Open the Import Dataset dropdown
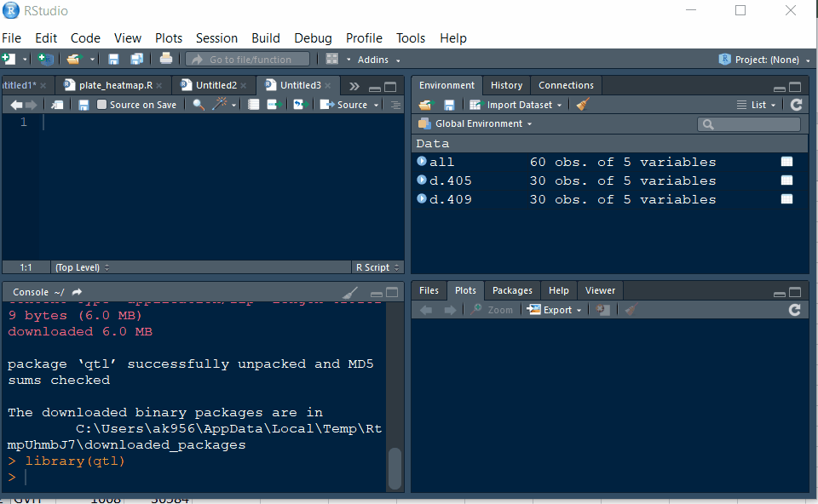The height and width of the screenshot is (504, 818). 516,105
